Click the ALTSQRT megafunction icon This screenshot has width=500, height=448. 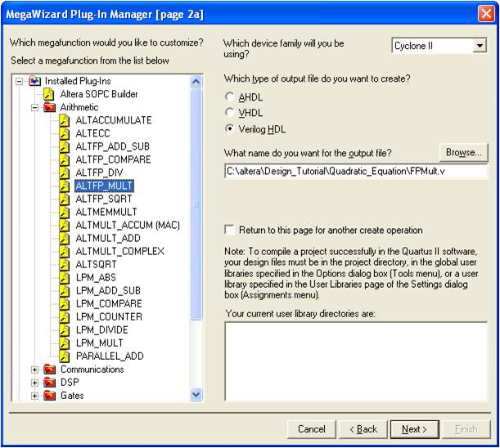point(64,264)
